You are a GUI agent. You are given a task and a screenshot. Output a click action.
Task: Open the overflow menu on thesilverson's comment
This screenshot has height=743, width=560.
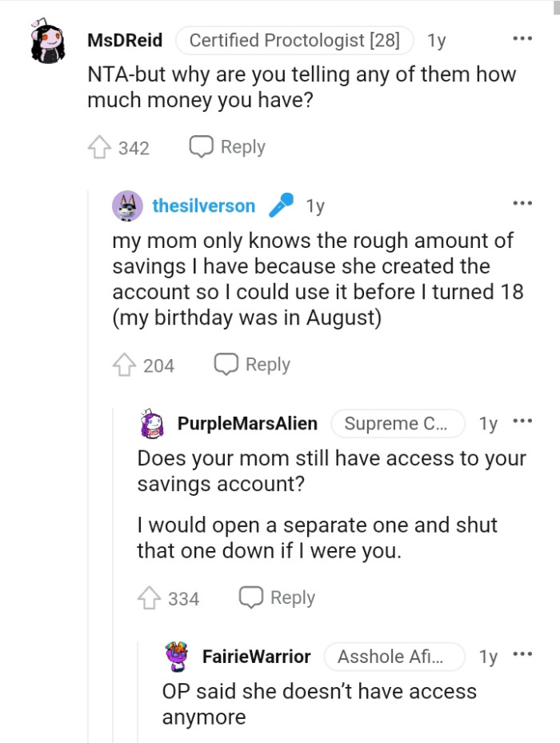coord(522,203)
